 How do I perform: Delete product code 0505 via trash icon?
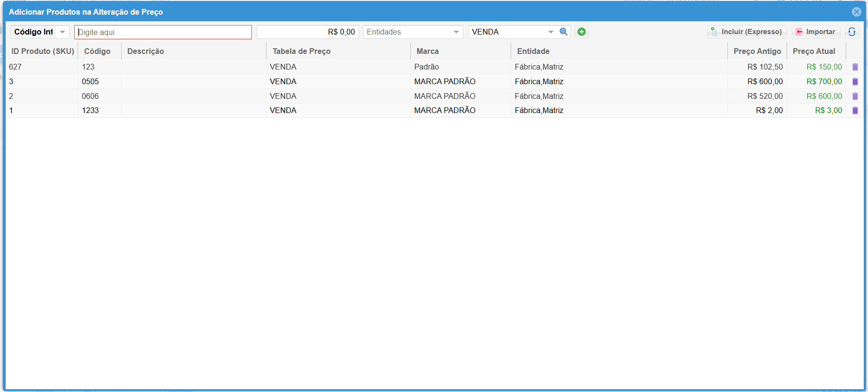(x=855, y=82)
